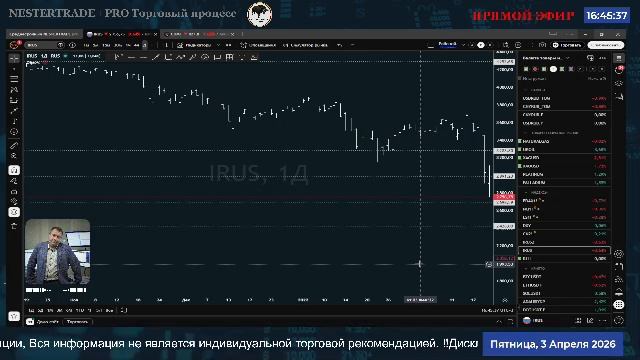Image resolution: width=640 pixels, height=360 pixels.
Task: Click the plus on crosshair price label
Action: (x=489, y=265)
